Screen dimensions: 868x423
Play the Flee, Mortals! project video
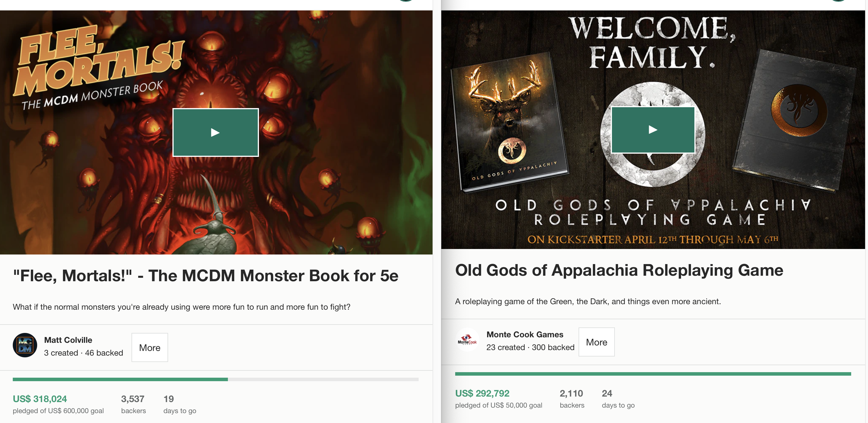(216, 132)
